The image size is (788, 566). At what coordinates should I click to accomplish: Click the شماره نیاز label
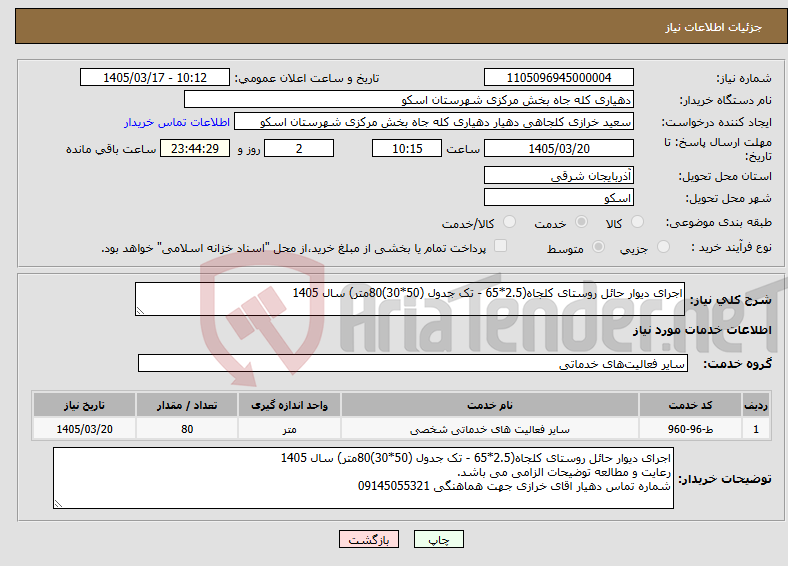pos(744,78)
